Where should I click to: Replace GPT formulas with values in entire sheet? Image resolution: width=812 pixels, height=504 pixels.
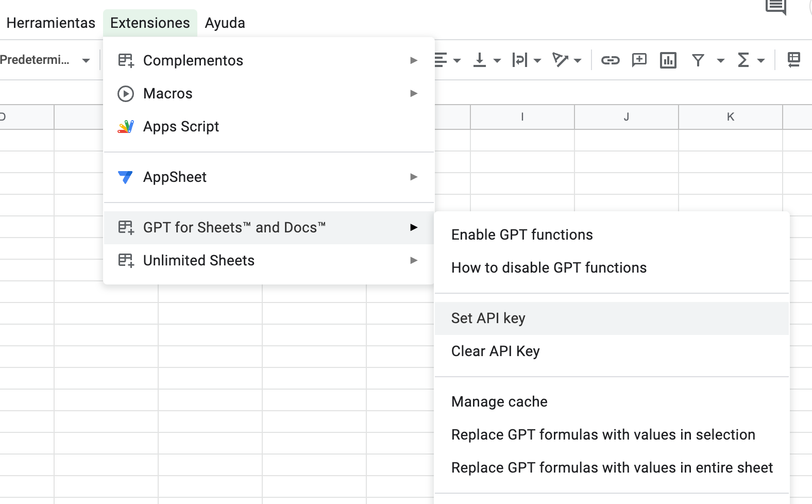point(612,467)
